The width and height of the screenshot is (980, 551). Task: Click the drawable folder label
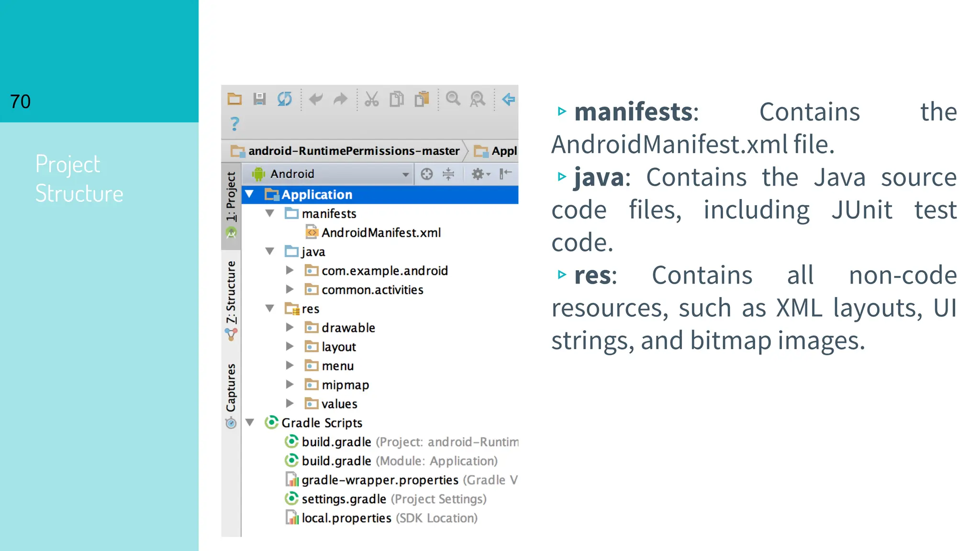[348, 328]
